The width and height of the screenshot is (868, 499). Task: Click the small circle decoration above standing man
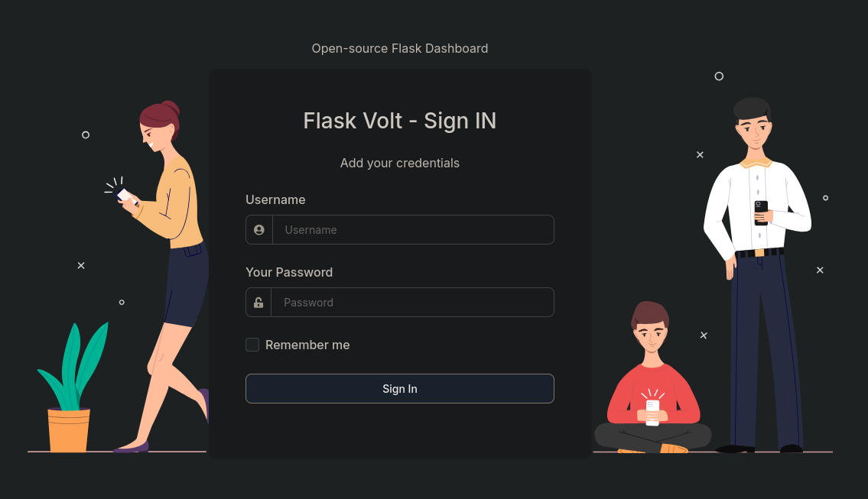pos(719,76)
